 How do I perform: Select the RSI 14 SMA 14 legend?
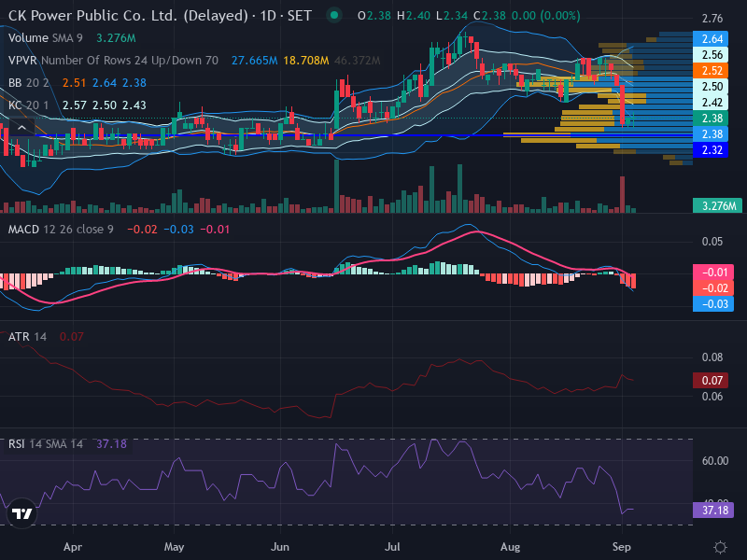point(45,444)
